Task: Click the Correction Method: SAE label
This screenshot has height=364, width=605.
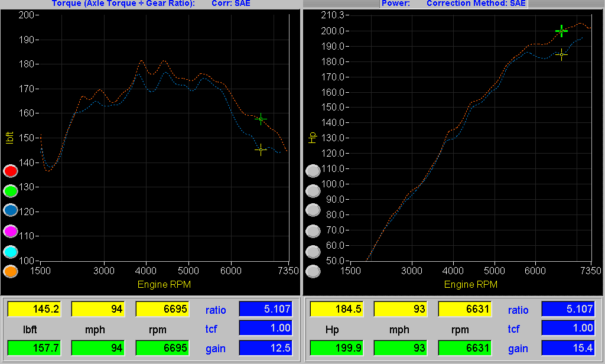Action: click(476, 4)
